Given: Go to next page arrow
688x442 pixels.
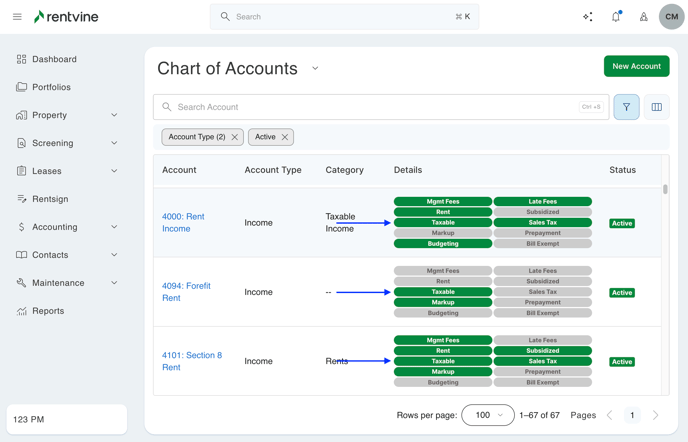Looking at the screenshot, I should [656, 415].
